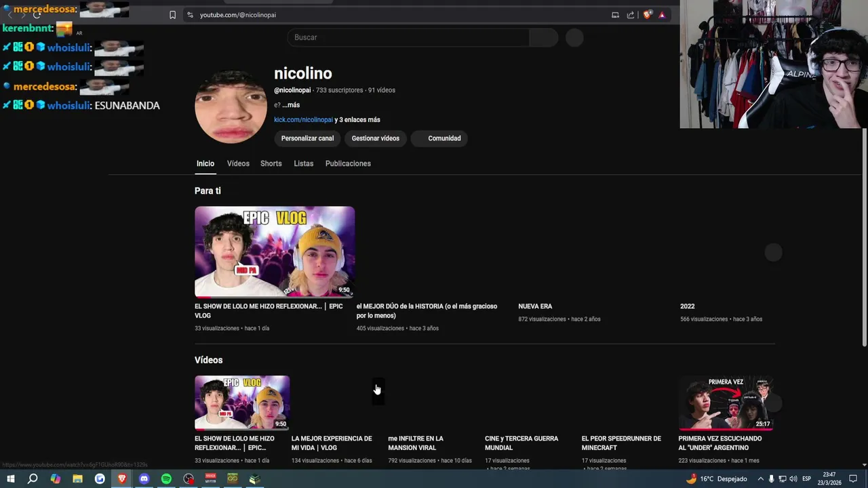
Task: Click the Personalizar canal button
Action: click(x=307, y=138)
